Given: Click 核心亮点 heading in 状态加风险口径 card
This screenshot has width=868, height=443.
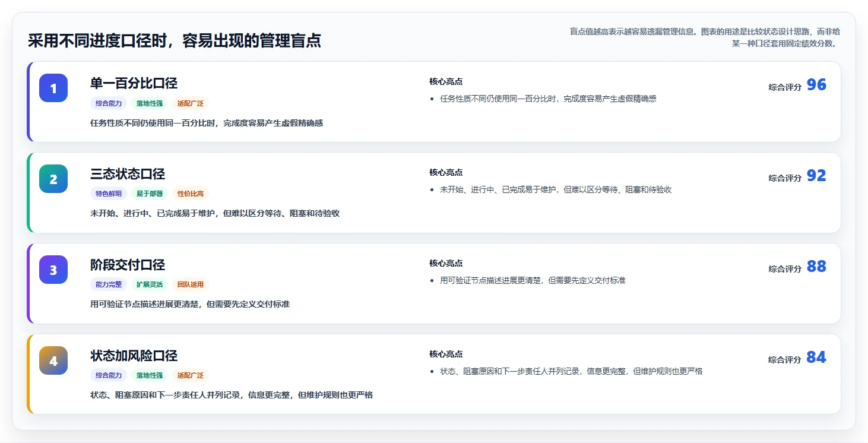Looking at the screenshot, I should tap(446, 354).
